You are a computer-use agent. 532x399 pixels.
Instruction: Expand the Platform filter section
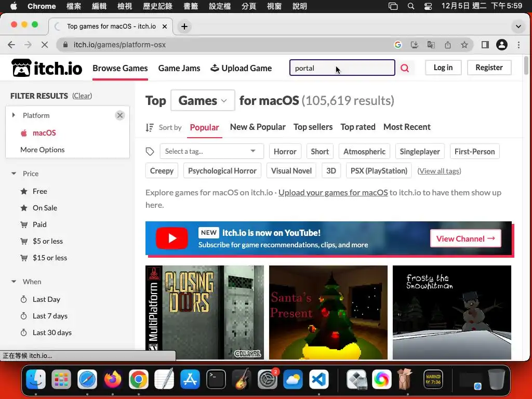(14, 115)
